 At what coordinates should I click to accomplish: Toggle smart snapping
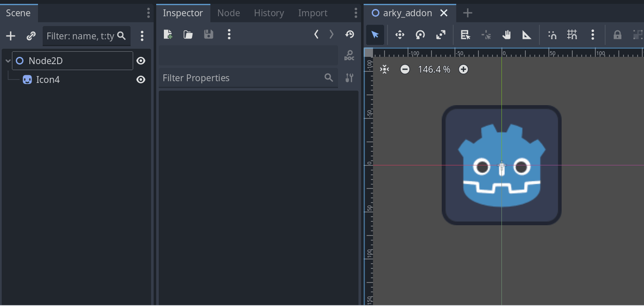point(552,35)
